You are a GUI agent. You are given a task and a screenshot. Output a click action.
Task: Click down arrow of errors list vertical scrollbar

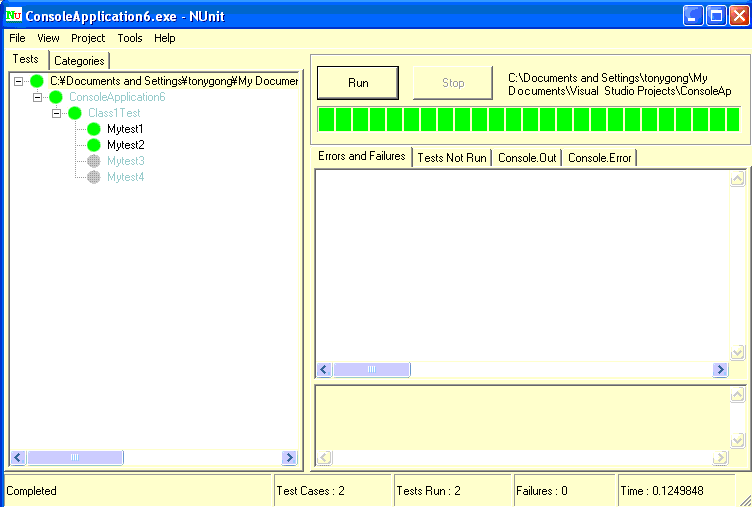(x=738, y=353)
